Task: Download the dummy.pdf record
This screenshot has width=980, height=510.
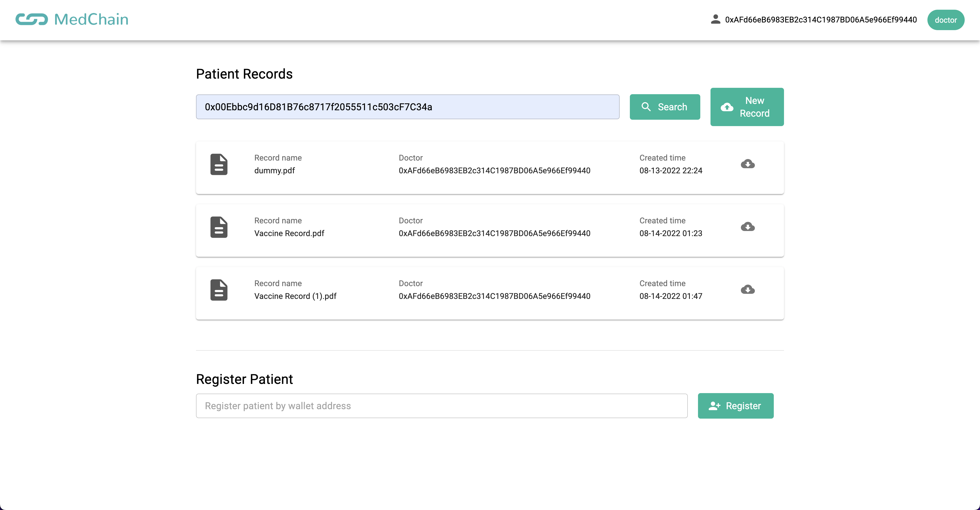Action: click(748, 164)
